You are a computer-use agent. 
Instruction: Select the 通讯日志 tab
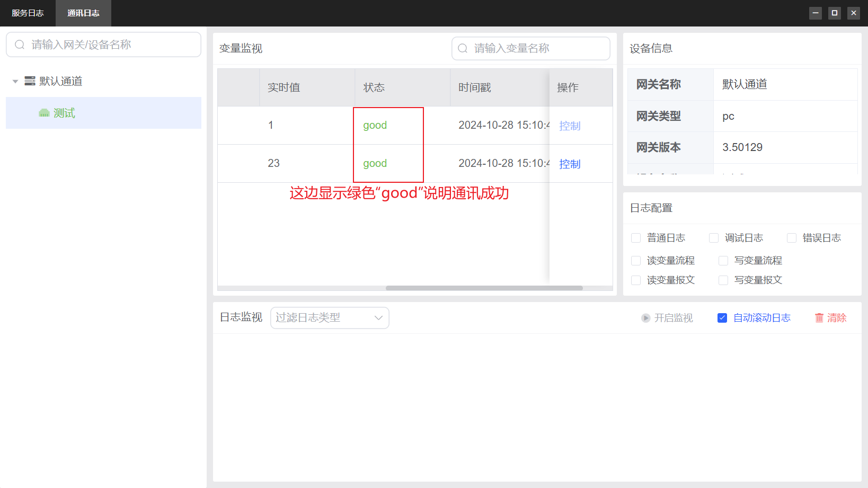tap(83, 13)
